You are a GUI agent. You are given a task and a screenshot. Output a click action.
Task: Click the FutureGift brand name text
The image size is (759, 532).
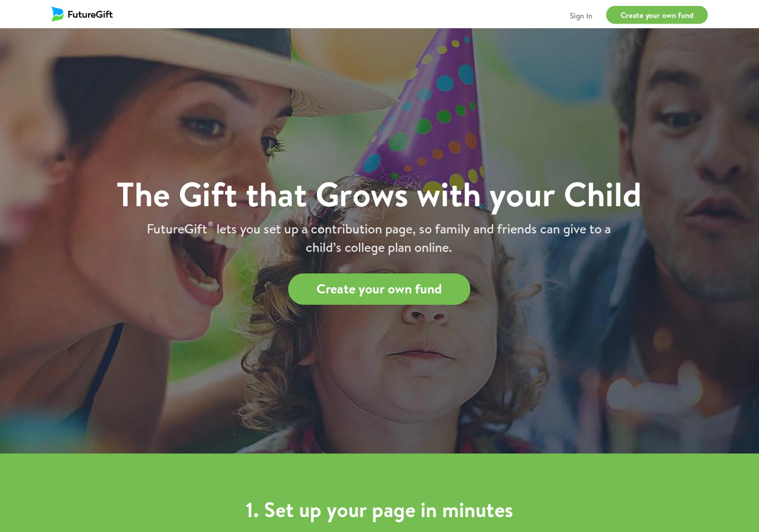[90, 14]
